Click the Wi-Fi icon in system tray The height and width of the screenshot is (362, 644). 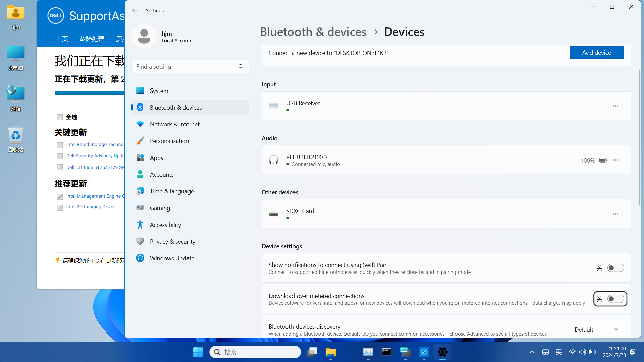point(572,352)
